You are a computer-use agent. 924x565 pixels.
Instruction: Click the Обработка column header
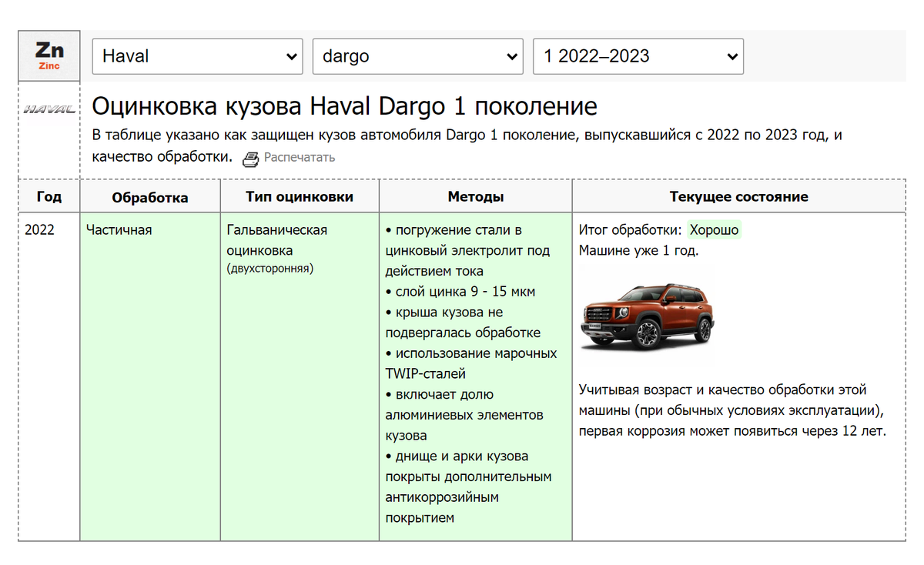pos(150,197)
